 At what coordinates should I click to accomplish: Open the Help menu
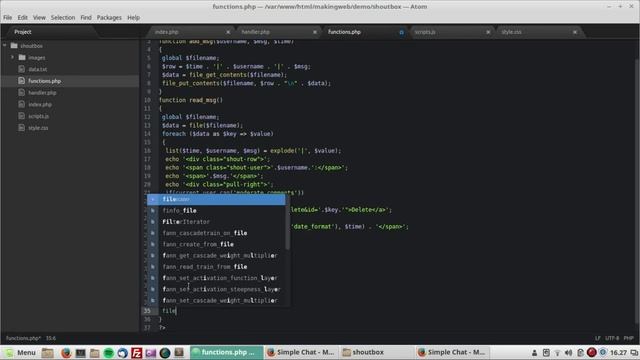click(133, 18)
